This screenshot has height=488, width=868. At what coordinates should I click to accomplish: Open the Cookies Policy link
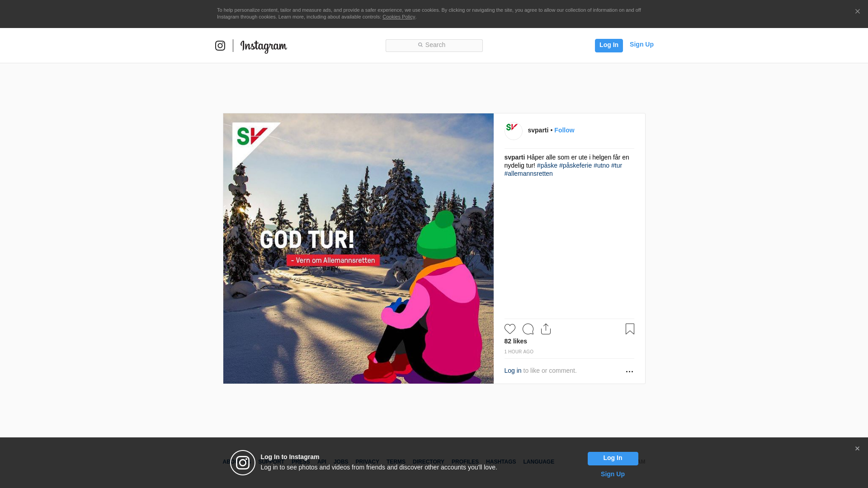tap(398, 17)
